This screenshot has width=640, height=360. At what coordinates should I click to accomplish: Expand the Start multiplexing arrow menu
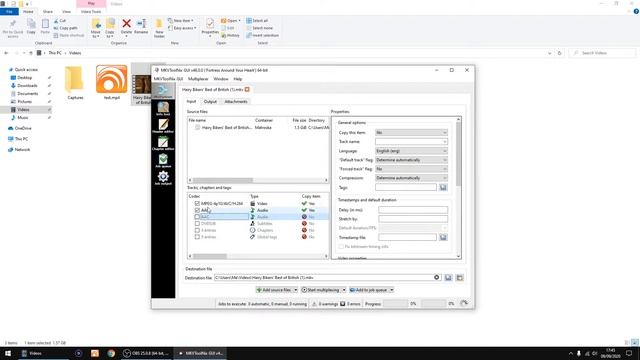pyautogui.click(x=344, y=290)
